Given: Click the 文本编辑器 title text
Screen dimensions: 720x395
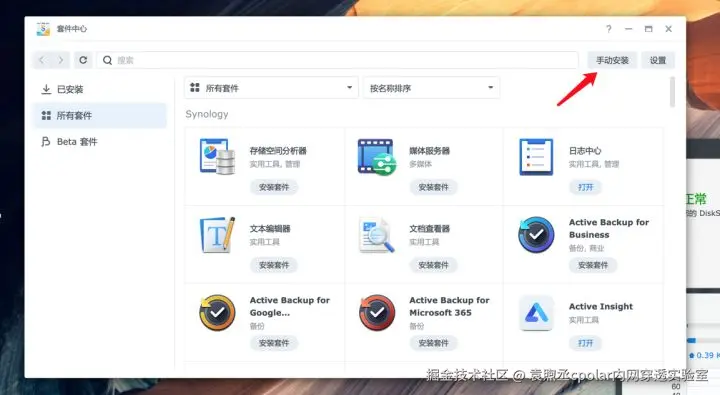Looking at the screenshot, I should [270, 228].
